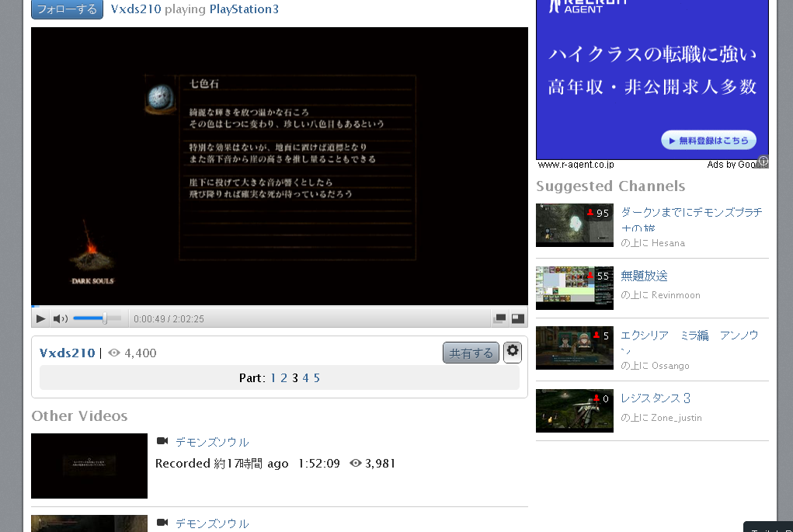
Task: Mute the video with the speaker icon
Action: pos(60,318)
